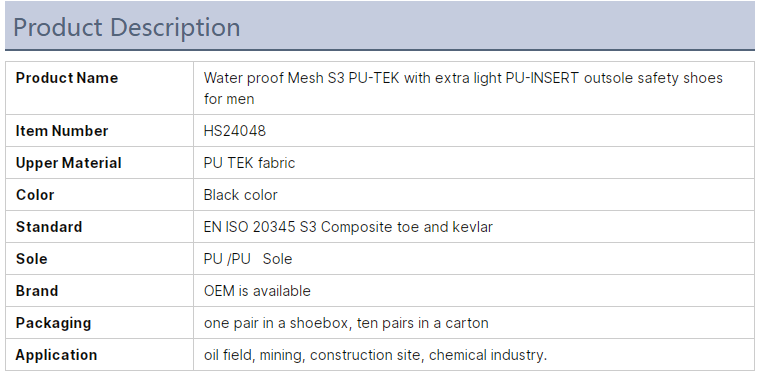Click the Product Description heading
Image resolution: width=757 pixels, height=374 pixels.
point(126,27)
